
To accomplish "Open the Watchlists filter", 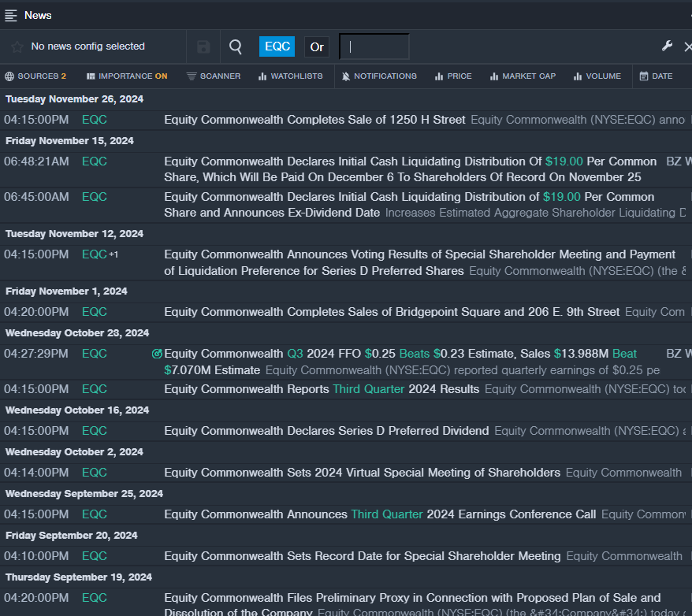I will point(289,76).
